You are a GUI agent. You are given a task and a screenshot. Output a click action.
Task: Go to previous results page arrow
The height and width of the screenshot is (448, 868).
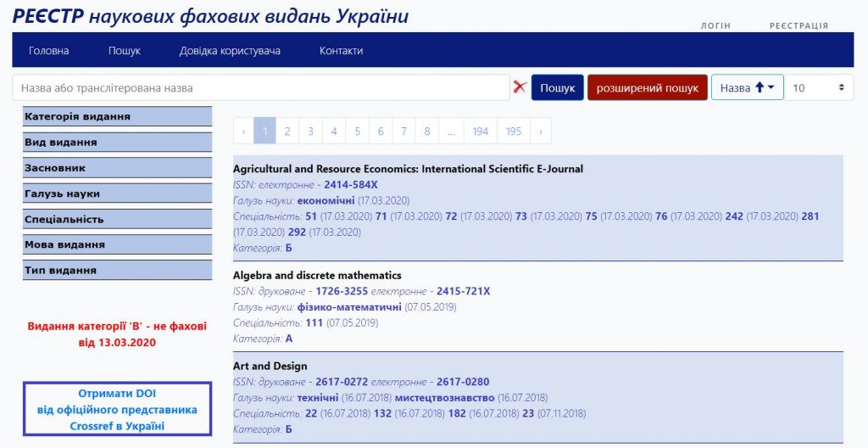243,132
